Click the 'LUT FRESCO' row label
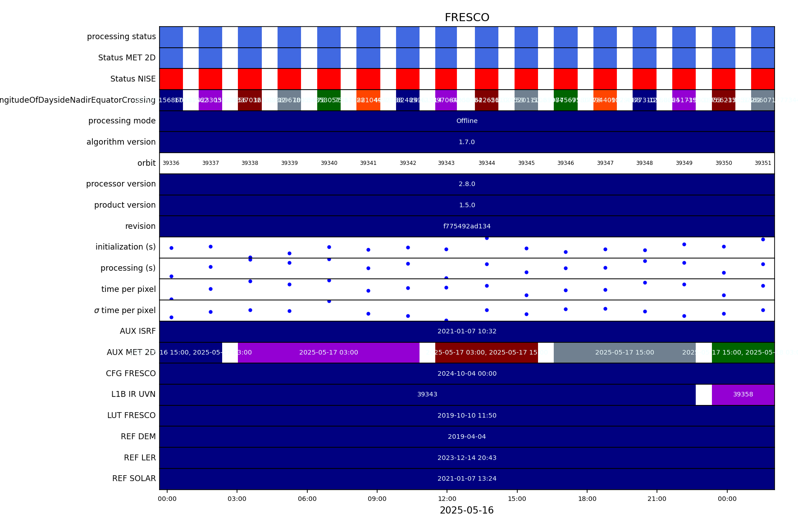 point(131,415)
